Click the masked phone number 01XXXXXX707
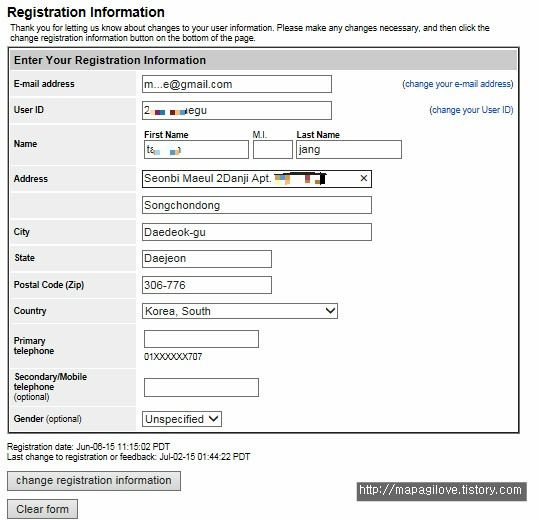The width and height of the screenshot is (539, 520). (173, 357)
